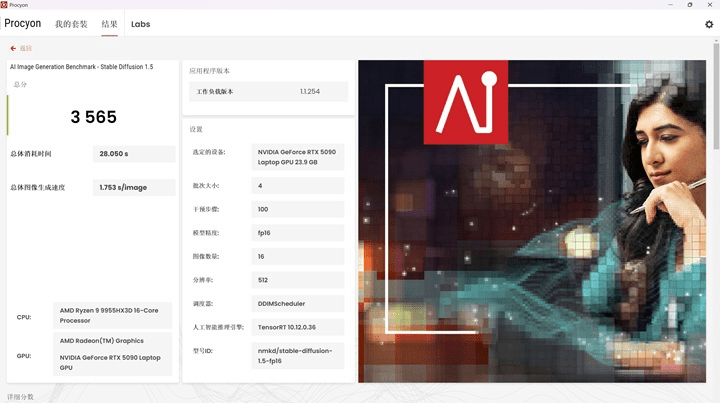The height and width of the screenshot is (403, 720).
Task: Click the workload version 1.1.254 value
Action: coord(310,91)
